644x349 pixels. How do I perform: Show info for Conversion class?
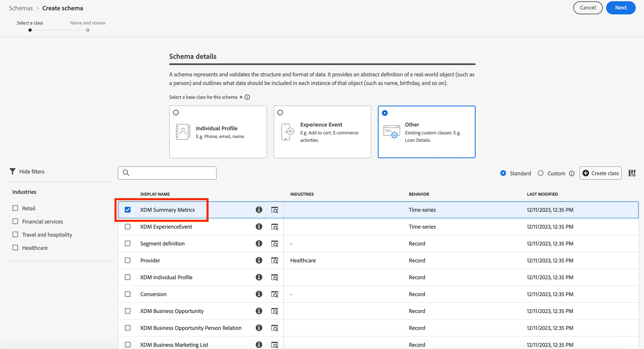pos(259,294)
